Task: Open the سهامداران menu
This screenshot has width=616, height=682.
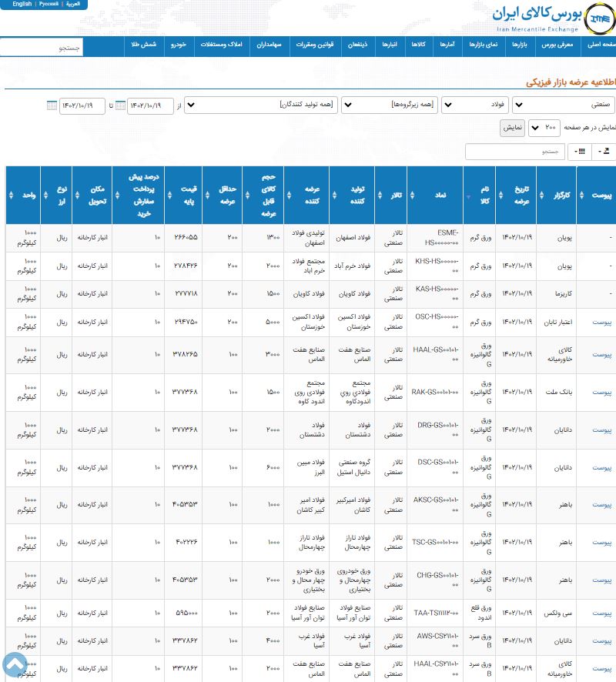Action: point(269,45)
